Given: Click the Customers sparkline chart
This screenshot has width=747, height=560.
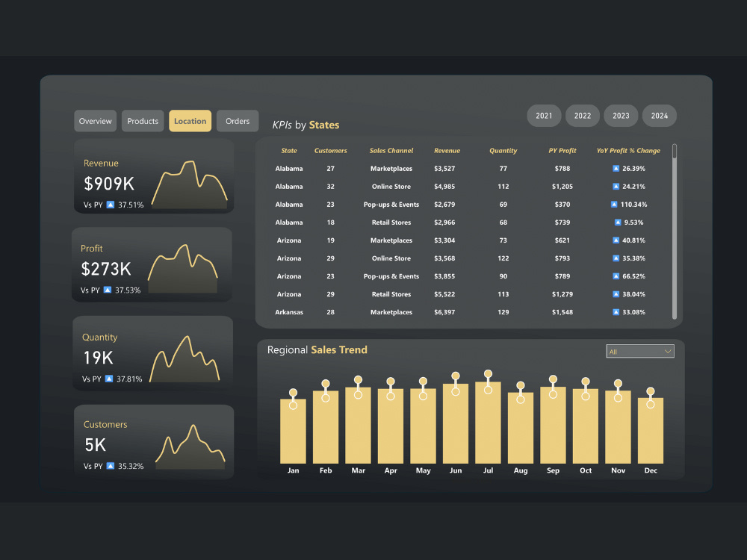Looking at the screenshot, I should pyautogui.click(x=190, y=447).
